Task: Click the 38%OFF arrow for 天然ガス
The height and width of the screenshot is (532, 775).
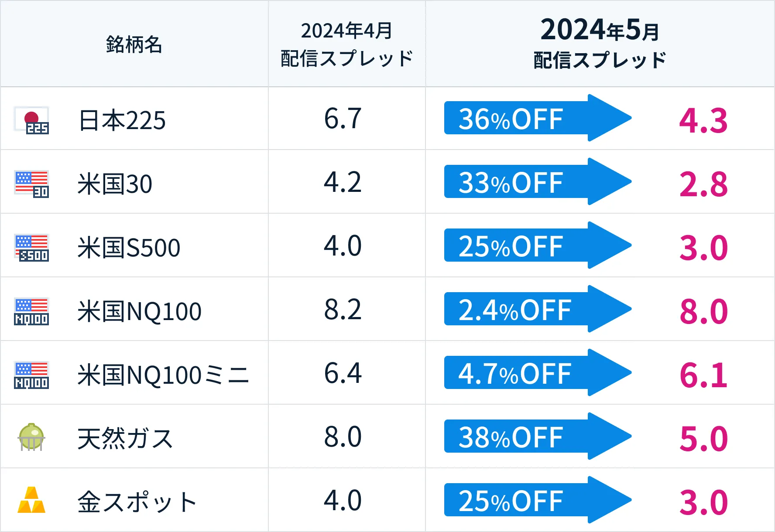Action: [537, 437]
